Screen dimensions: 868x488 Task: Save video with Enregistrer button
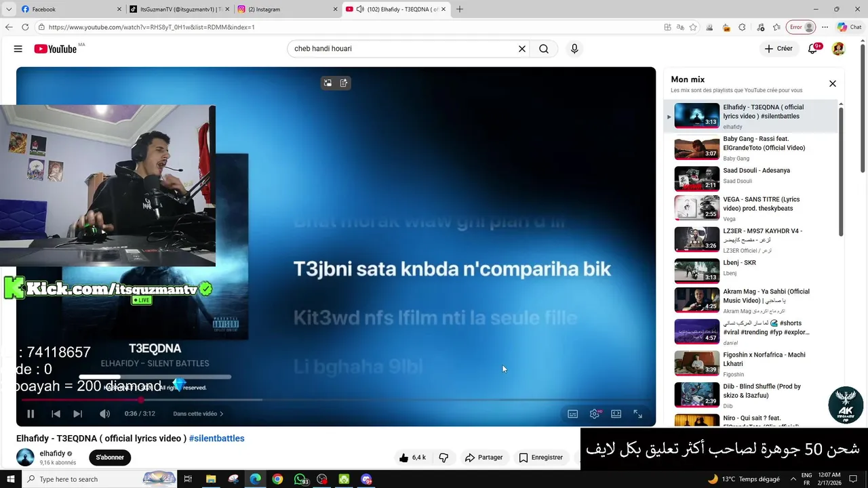540,457
